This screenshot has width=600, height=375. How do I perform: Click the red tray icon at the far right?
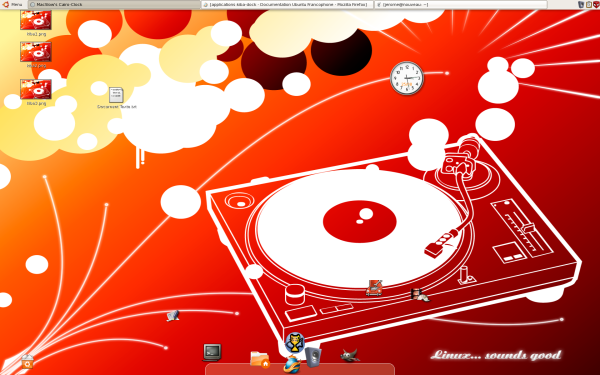[x=596, y=5]
